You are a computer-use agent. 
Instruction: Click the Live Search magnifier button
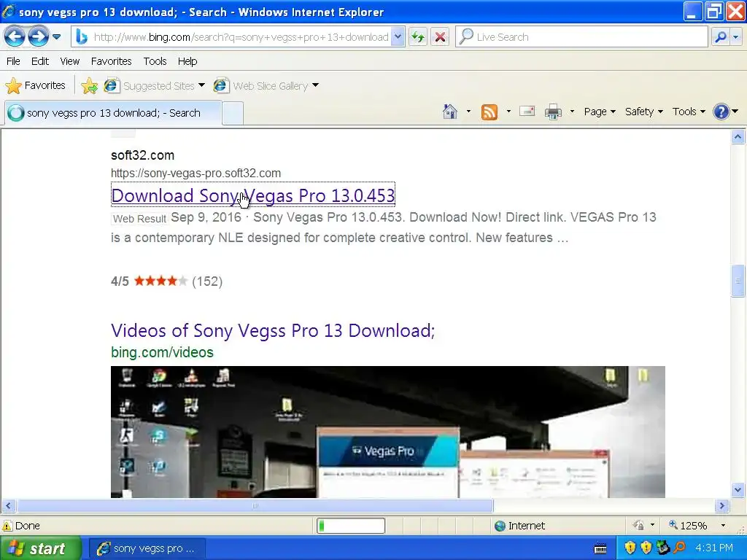pos(720,36)
